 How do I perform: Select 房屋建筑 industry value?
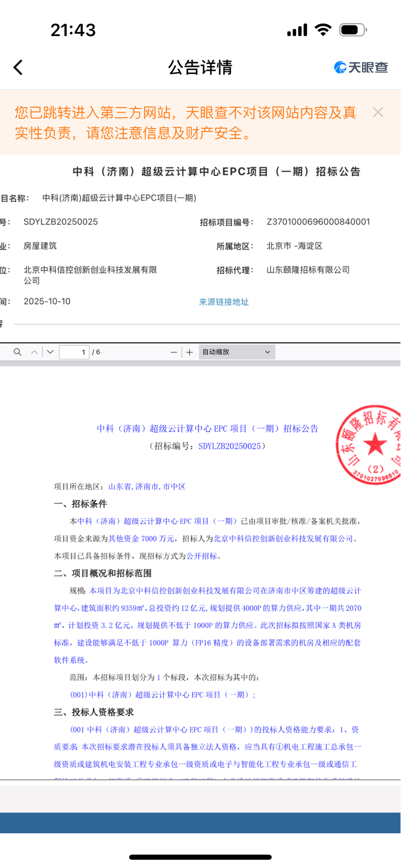(x=40, y=246)
